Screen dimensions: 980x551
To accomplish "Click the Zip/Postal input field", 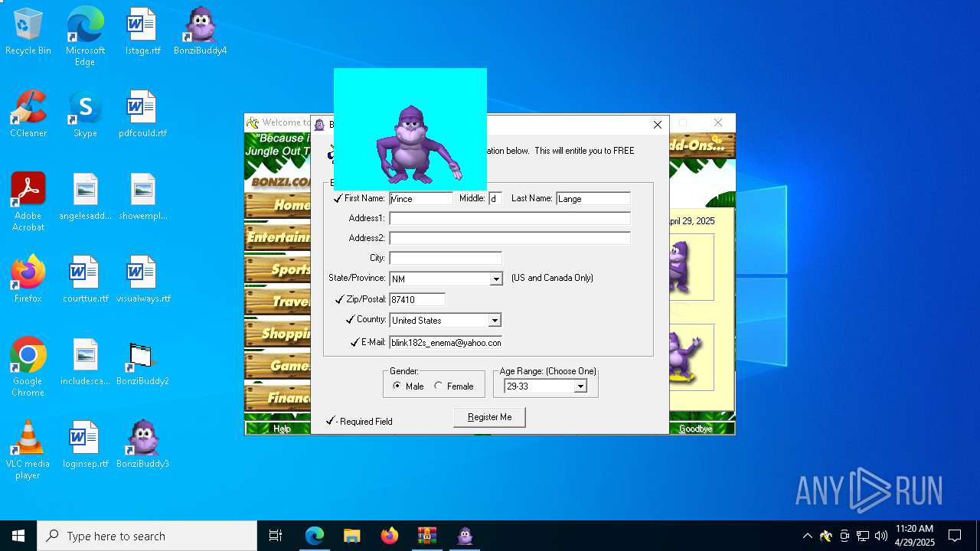I will (417, 299).
